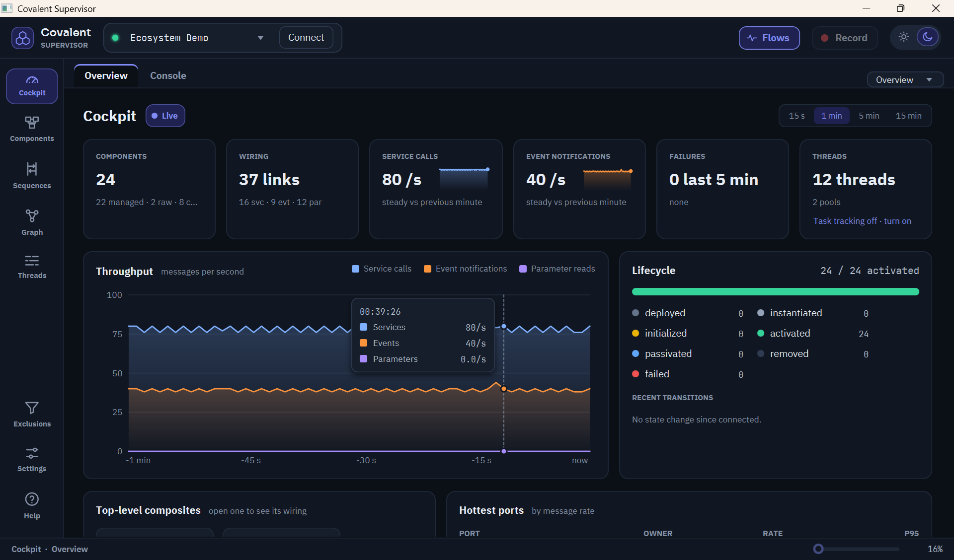954x560 pixels.
Task: Start recording with the Record button
Action: 844,38
